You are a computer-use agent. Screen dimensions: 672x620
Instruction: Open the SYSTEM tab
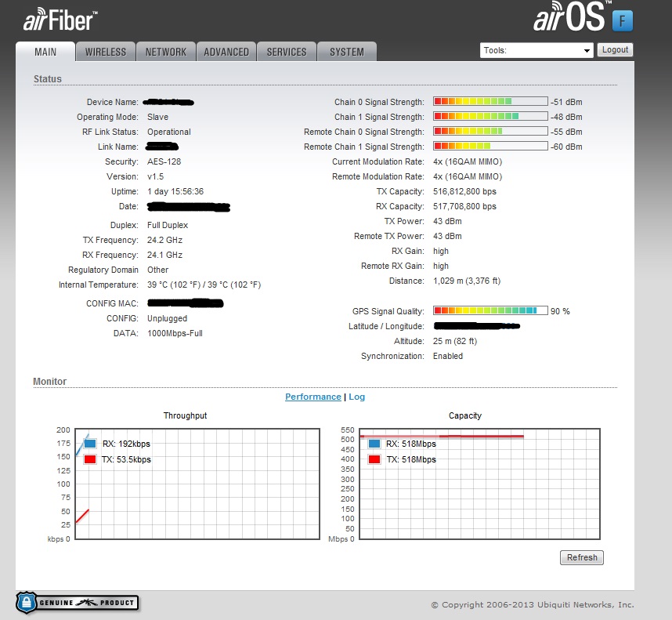tap(346, 52)
